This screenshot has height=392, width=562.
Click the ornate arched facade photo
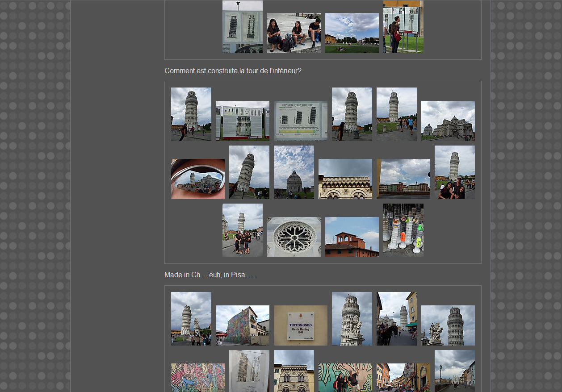click(345, 179)
